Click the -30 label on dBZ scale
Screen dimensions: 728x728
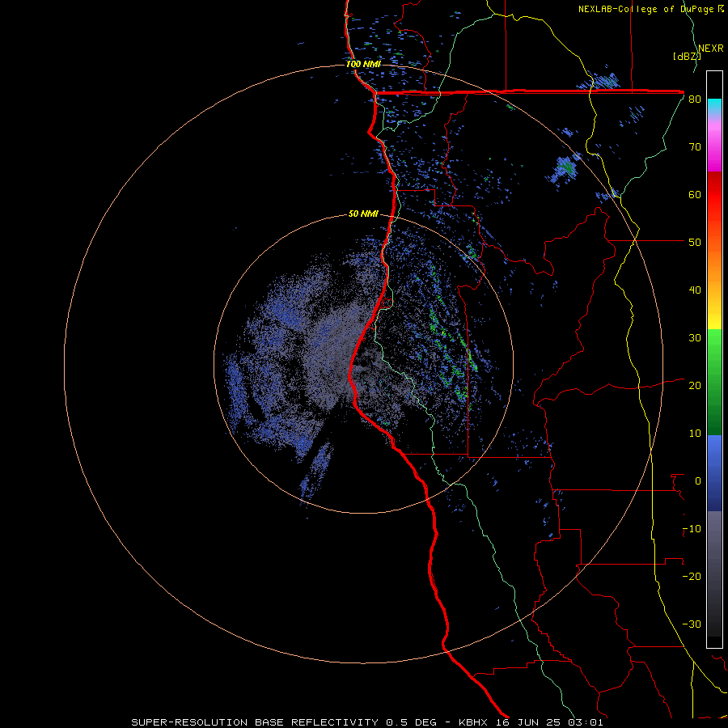[692, 624]
